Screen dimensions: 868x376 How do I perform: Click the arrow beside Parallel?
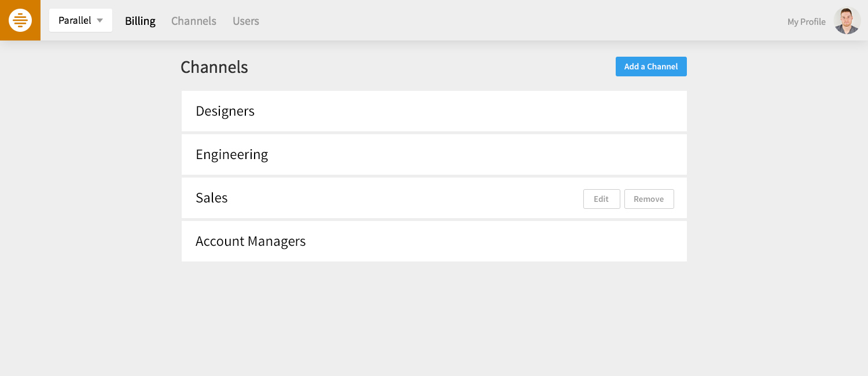tap(100, 21)
